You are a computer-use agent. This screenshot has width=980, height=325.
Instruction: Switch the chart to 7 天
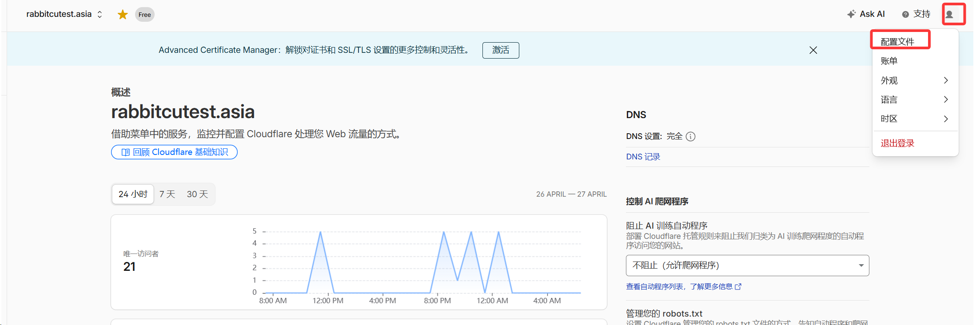(x=167, y=194)
